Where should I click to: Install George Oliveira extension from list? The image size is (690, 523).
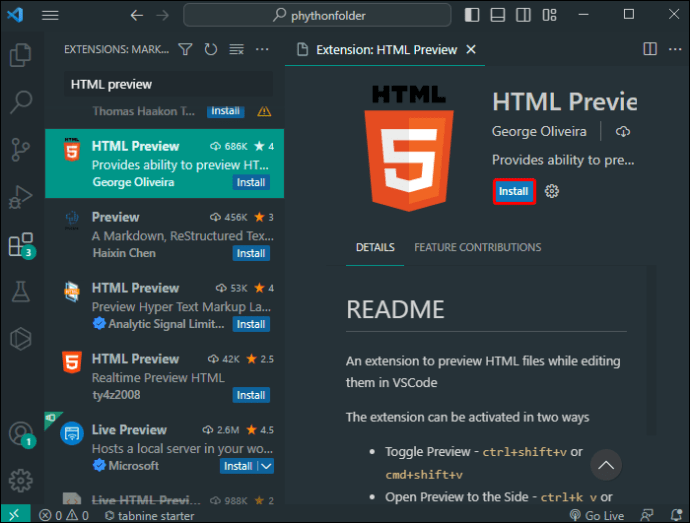251,182
